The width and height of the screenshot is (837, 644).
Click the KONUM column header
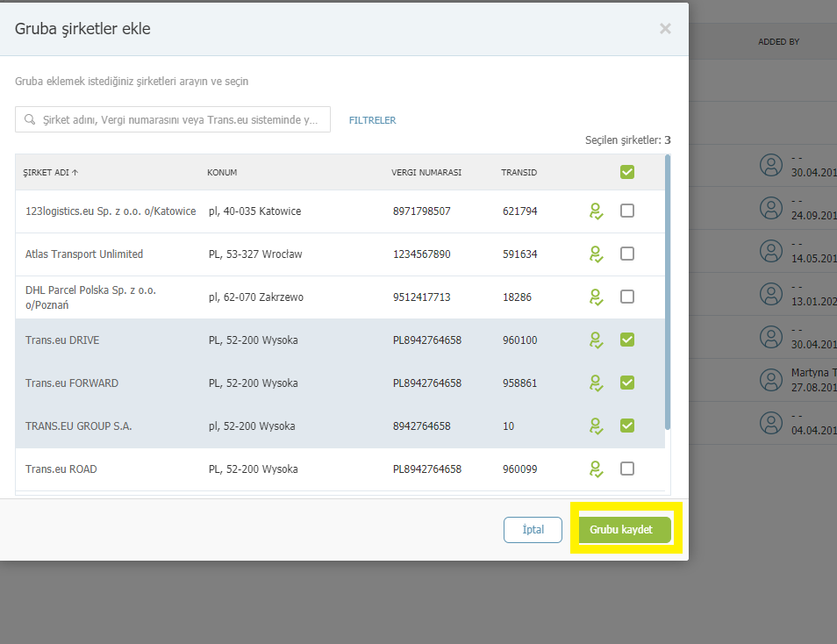click(x=222, y=173)
